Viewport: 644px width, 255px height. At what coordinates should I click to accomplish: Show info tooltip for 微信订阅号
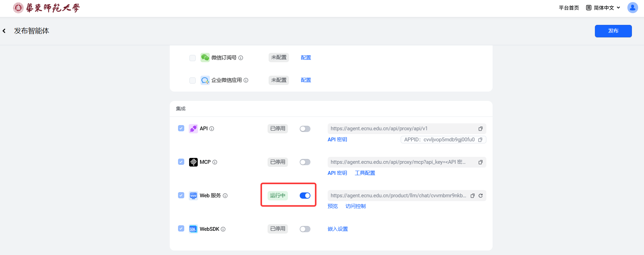(241, 58)
